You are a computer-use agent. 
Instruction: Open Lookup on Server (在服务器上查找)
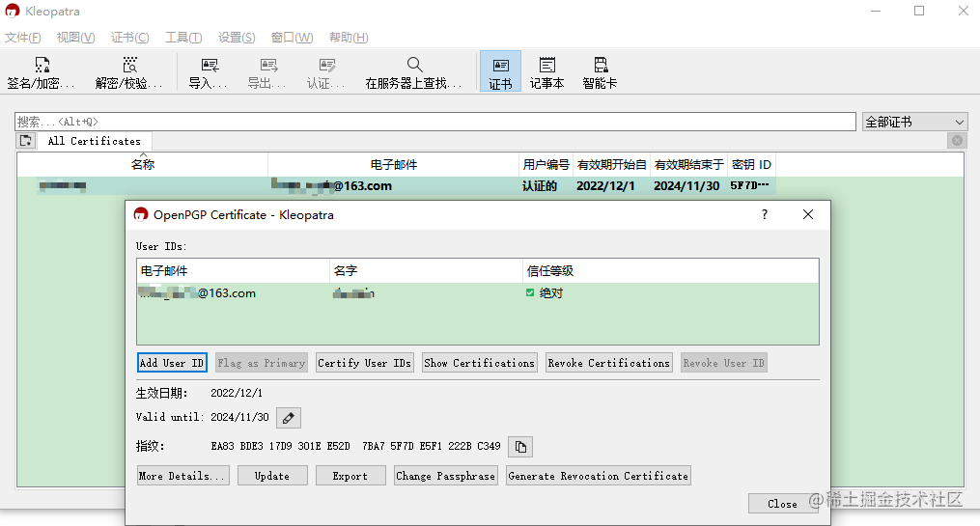414,72
